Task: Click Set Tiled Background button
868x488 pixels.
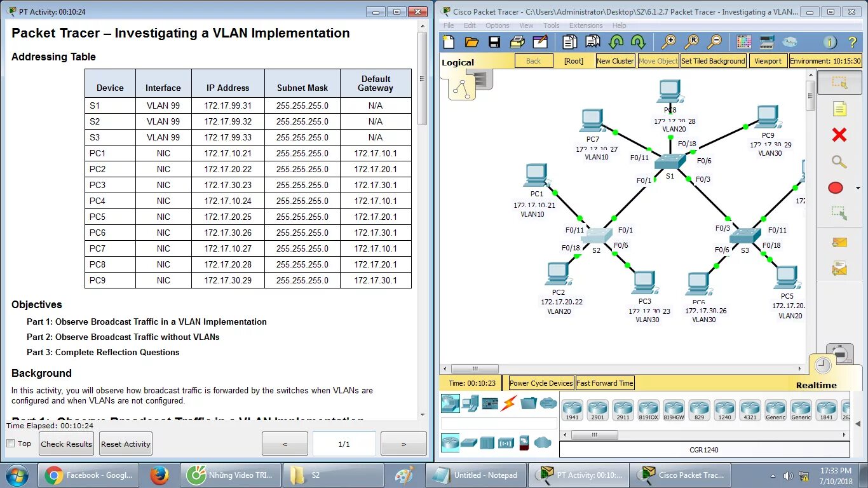Action: click(713, 61)
